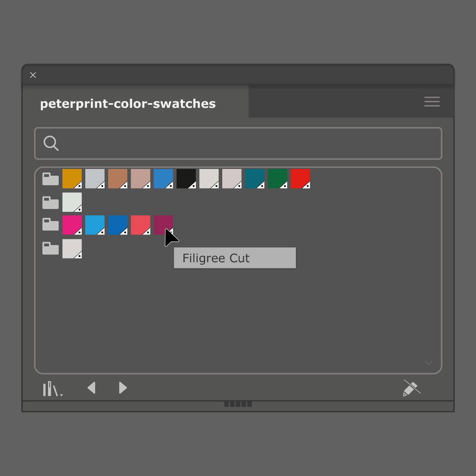The width and height of the screenshot is (476, 476).
Task: Pick the magenta pink swatch
Action: pyautogui.click(x=72, y=225)
